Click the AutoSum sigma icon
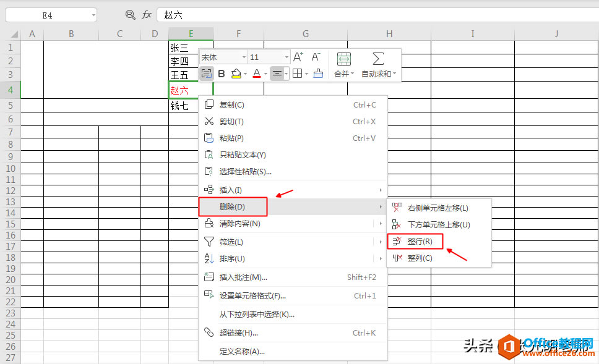Image resolution: width=599 pixels, height=364 pixels. coord(378,59)
